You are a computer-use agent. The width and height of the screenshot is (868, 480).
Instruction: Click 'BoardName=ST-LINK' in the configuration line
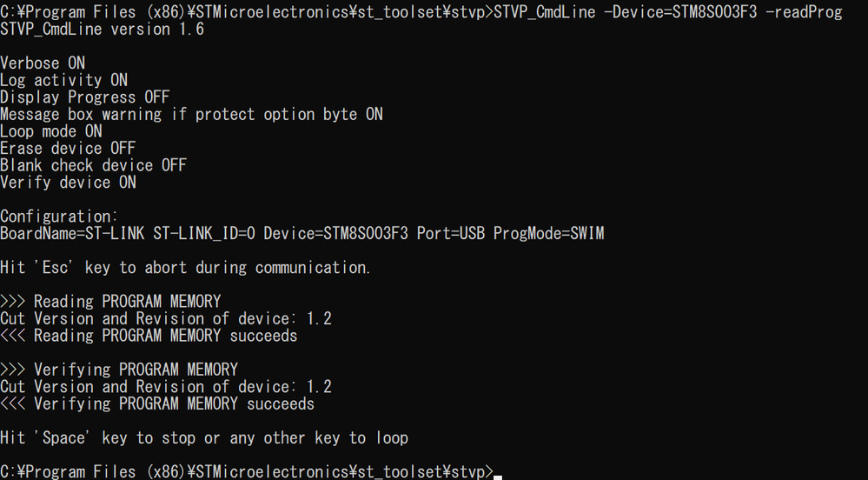coord(72,233)
